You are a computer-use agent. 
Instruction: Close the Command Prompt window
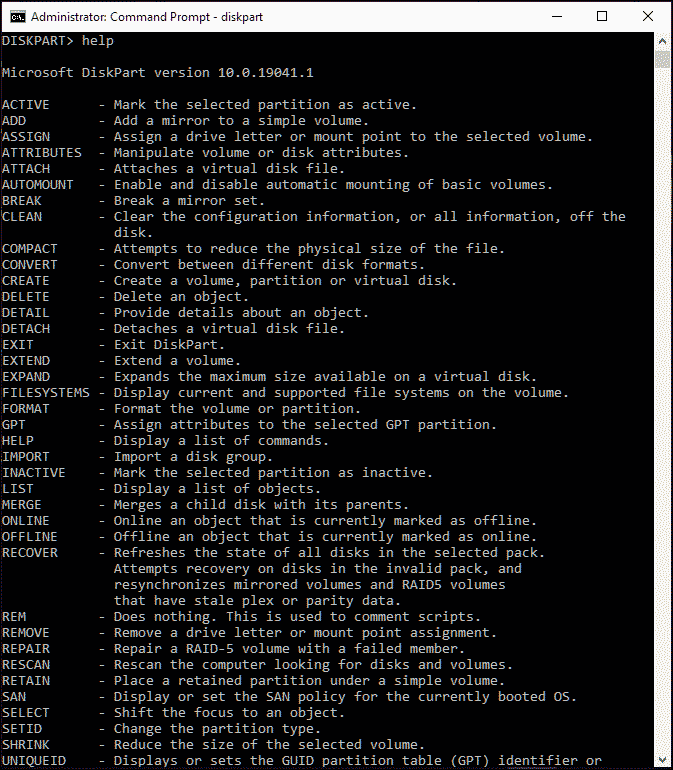click(647, 16)
